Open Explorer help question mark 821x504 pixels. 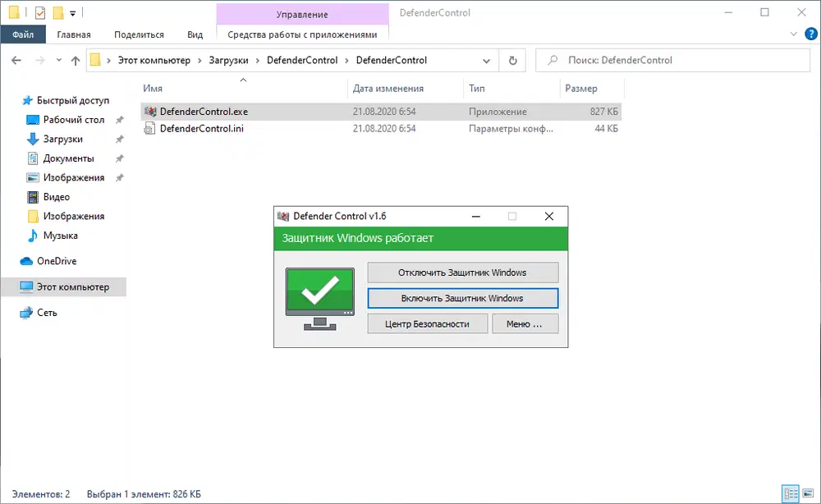[811, 34]
